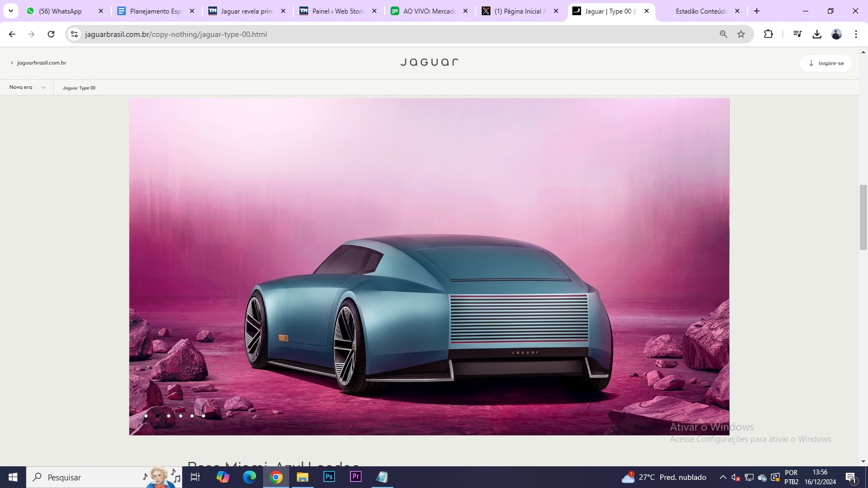Open the Chrome profile avatar
Screen dimensions: 868x488
[837, 34]
